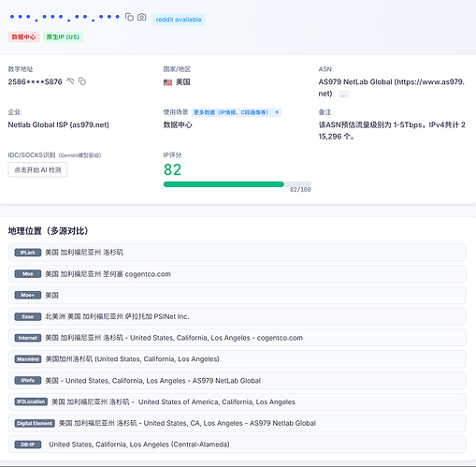
Task: Select the IP2Location source badge
Action: [31, 401]
